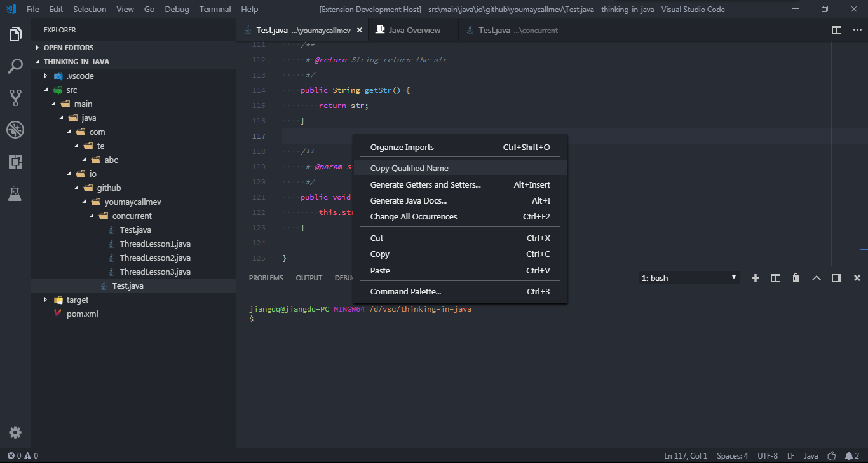Open ThreadLesson3.java in explorer
The height and width of the screenshot is (463, 868).
(155, 272)
